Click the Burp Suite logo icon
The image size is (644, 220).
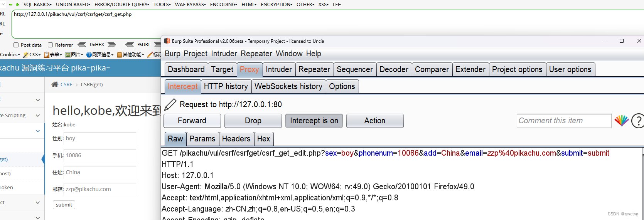[x=167, y=41]
